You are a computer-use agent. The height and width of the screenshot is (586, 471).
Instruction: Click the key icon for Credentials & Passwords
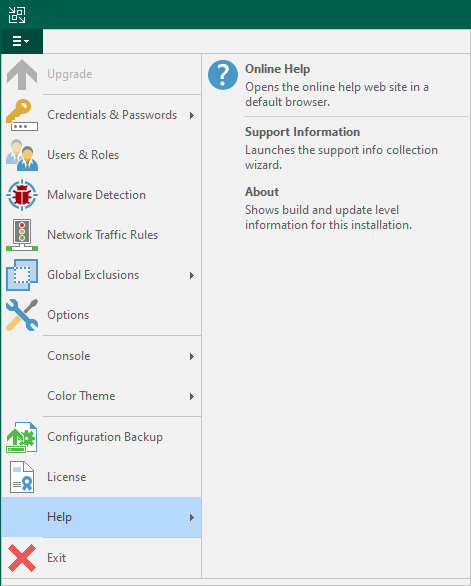22,115
